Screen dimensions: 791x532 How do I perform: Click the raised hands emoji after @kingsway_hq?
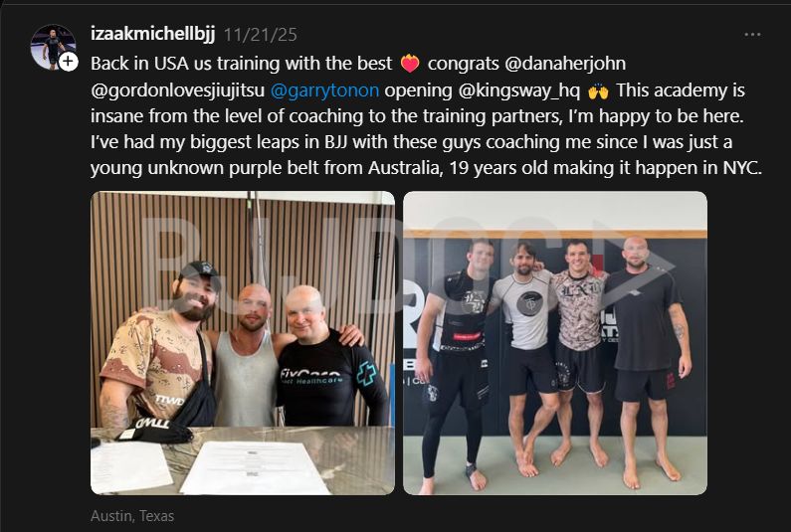point(598,91)
